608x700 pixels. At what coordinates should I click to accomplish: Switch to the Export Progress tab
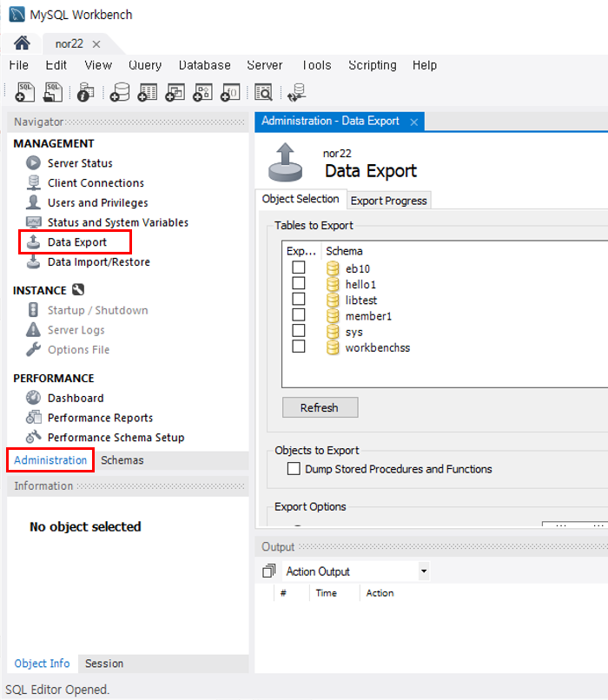click(x=389, y=201)
